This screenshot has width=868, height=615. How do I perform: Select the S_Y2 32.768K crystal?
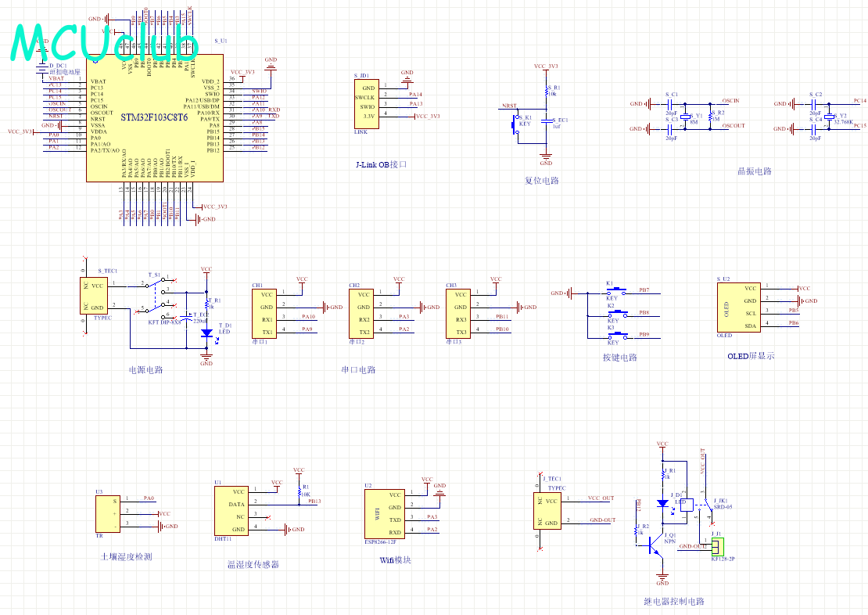pyautogui.click(x=829, y=117)
